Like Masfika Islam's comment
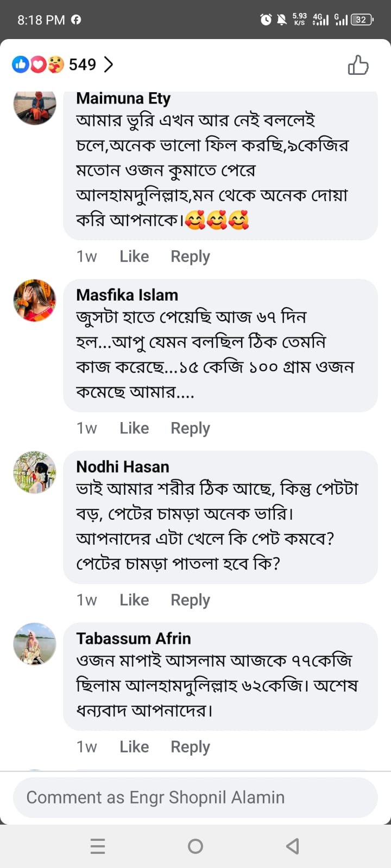The height and width of the screenshot is (868, 391). (x=134, y=428)
